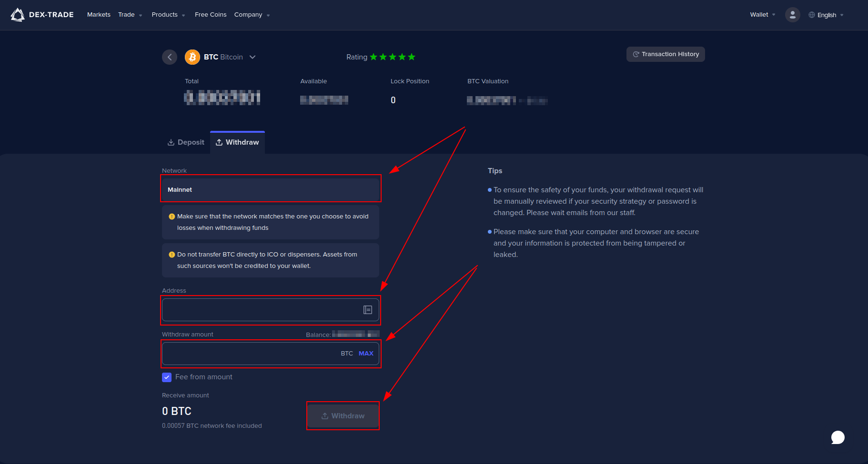
Task: Click the 'Rating' label
Action: click(357, 57)
